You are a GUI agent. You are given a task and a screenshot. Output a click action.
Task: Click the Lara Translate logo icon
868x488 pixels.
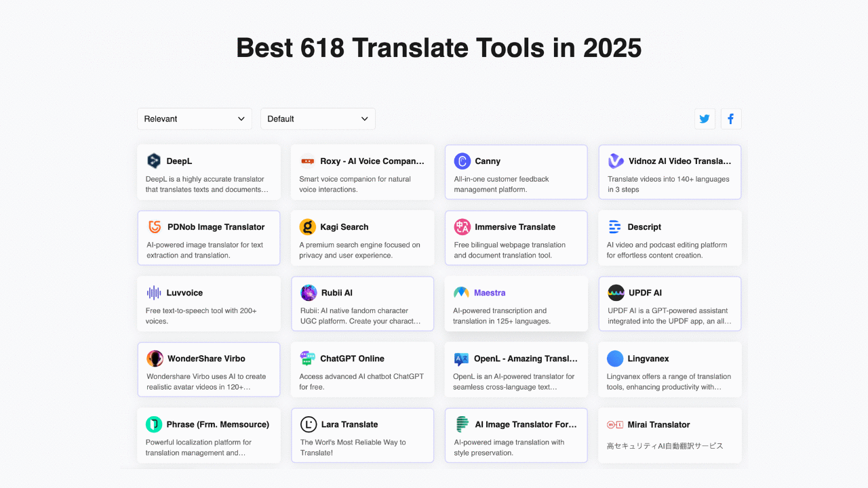pos(309,424)
